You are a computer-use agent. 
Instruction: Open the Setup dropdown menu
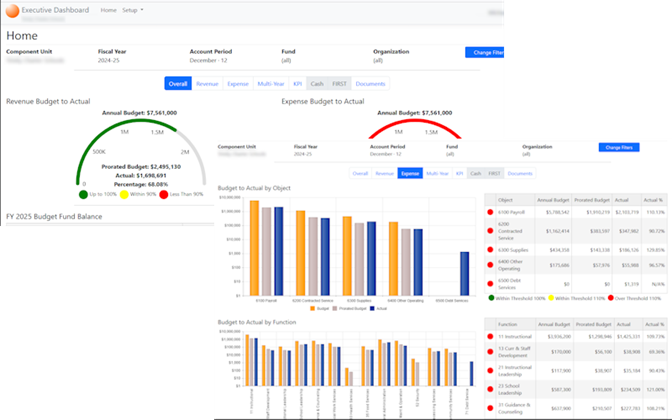coord(132,10)
